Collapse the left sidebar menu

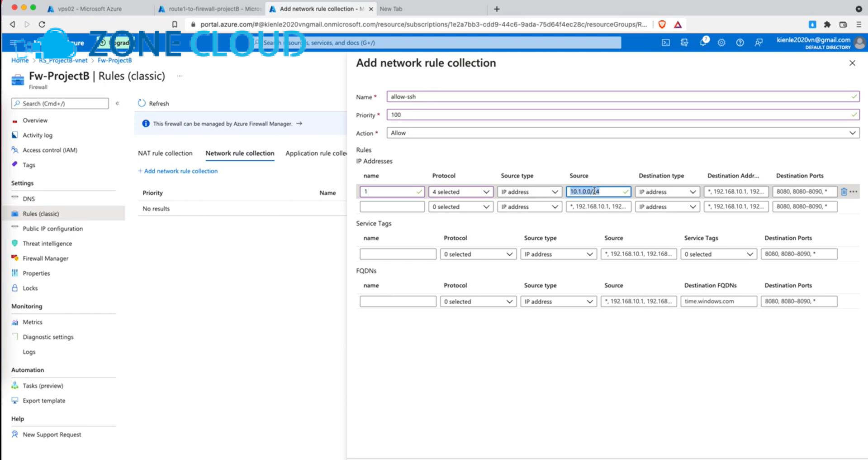pos(118,104)
